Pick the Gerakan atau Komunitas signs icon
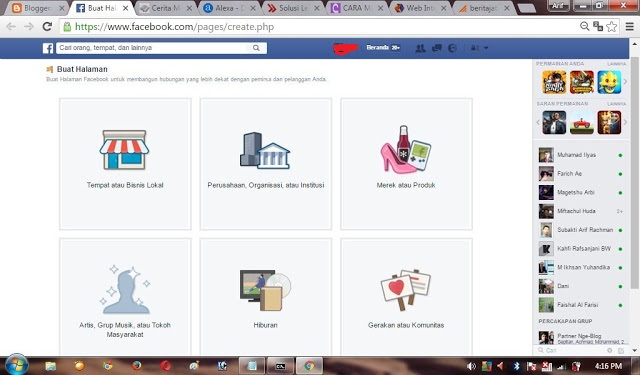Viewport: 640px width, 375px height. coord(406,290)
